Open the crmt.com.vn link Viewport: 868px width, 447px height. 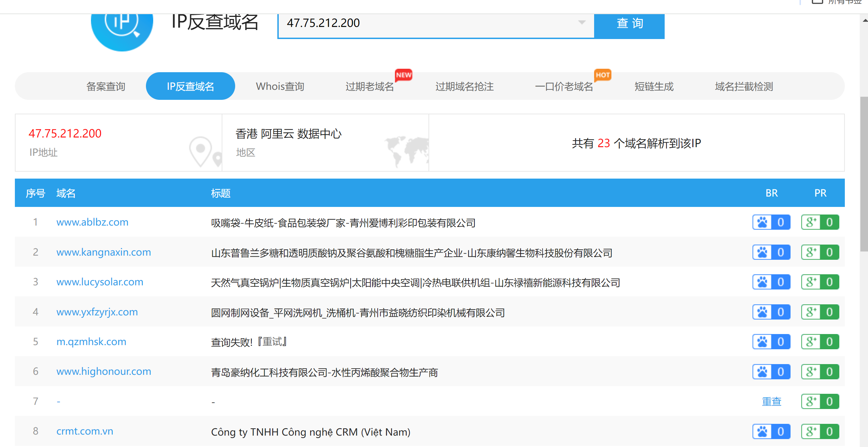(x=85, y=431)
